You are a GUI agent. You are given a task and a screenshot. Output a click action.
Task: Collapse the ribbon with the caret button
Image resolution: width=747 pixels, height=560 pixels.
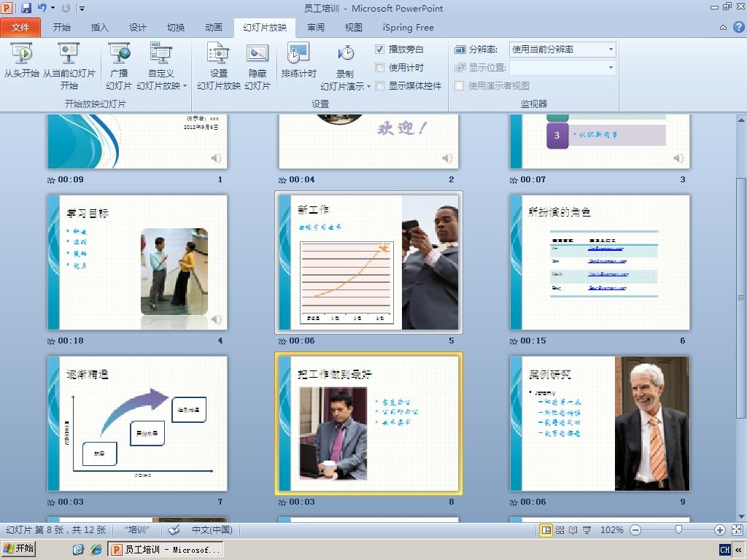click(723, 28)
